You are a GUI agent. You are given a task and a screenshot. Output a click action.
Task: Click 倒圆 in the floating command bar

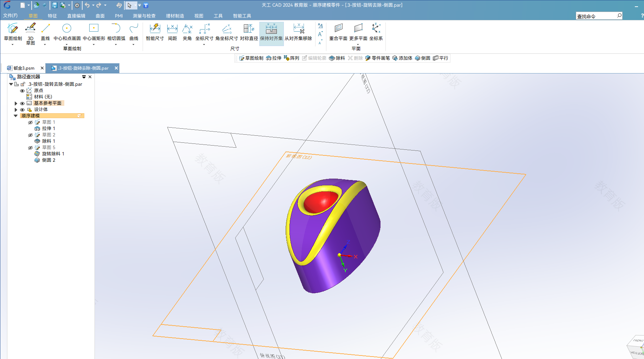pos(423,58)
